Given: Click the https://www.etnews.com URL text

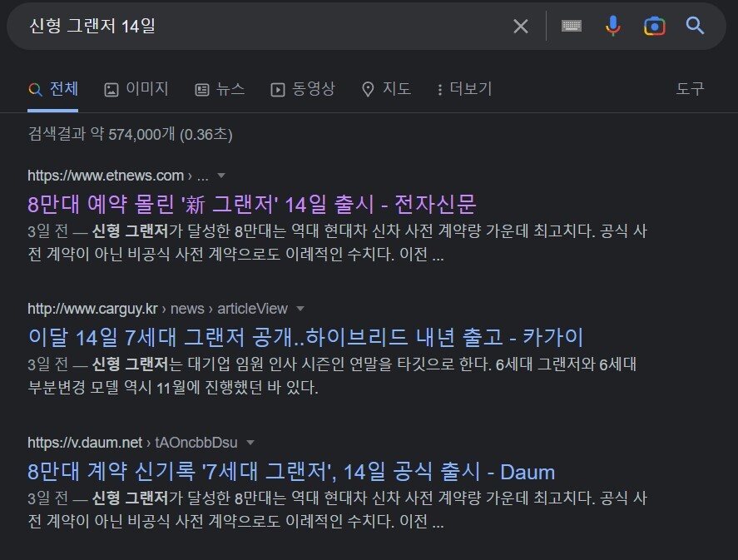Looking at the screenshot, I should pos(106,176).
